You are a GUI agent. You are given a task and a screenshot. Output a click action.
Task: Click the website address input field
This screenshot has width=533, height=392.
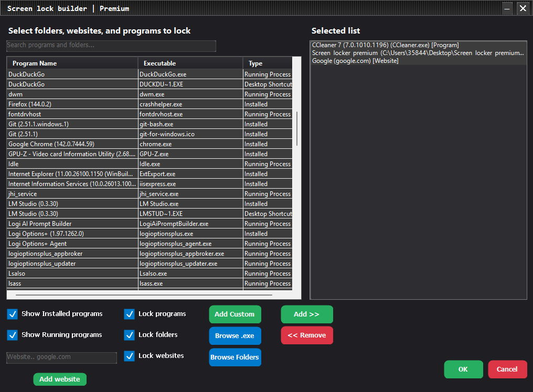61,357
